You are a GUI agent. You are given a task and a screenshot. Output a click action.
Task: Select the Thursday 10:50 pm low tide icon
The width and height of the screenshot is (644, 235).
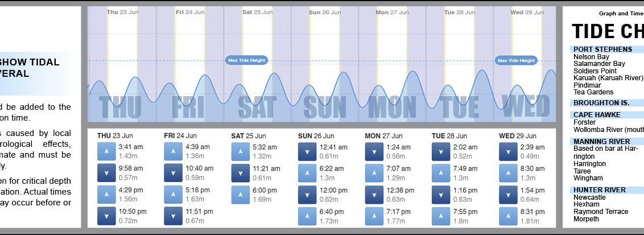click(x=106, y=216)
